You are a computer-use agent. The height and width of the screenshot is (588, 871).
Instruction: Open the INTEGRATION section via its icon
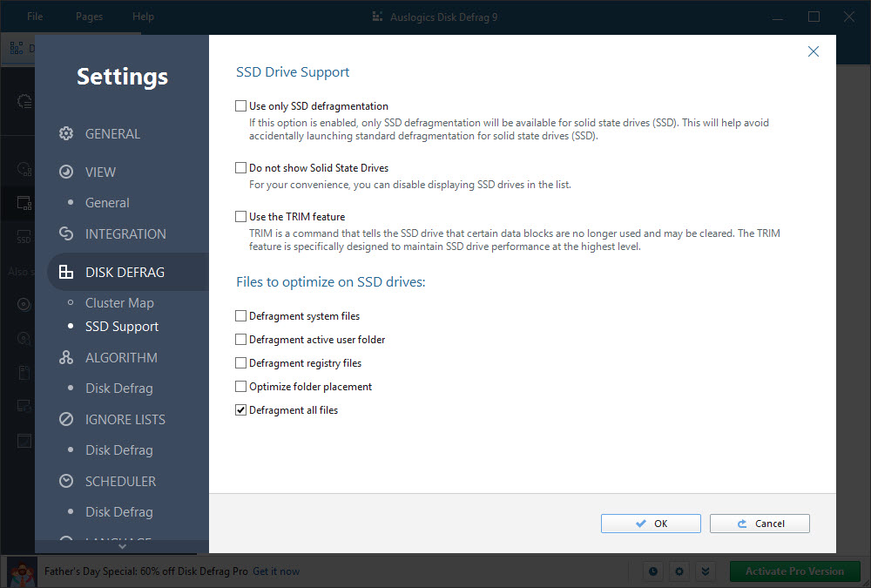click(66, 234)
